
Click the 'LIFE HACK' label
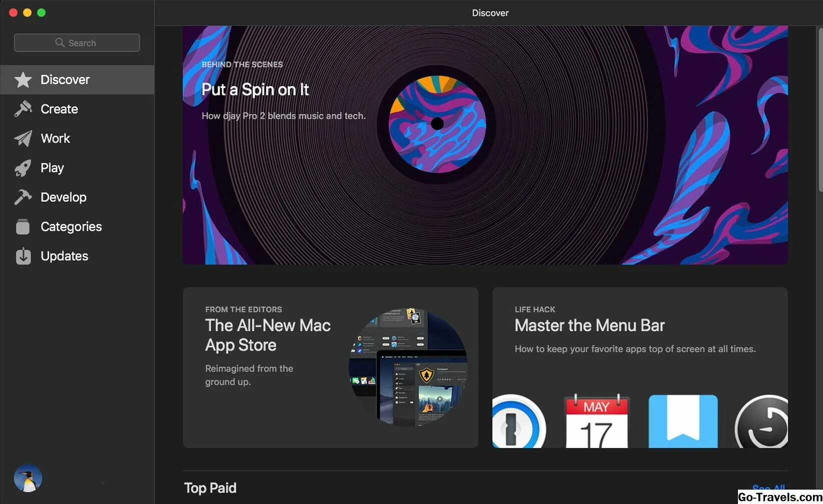point(535,309)
